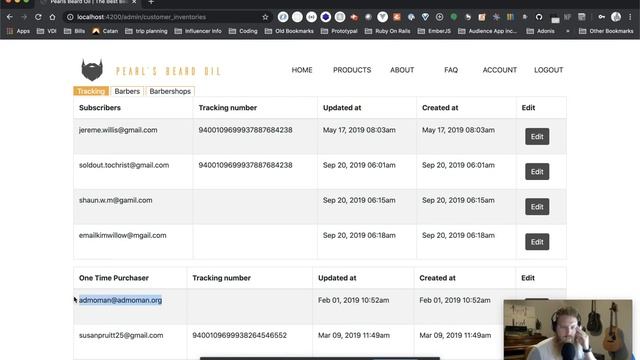Viewport: 640px width, 360px height.
Task: Open the Adonis bookmarks folder
Action: click(x=541, y=31)
